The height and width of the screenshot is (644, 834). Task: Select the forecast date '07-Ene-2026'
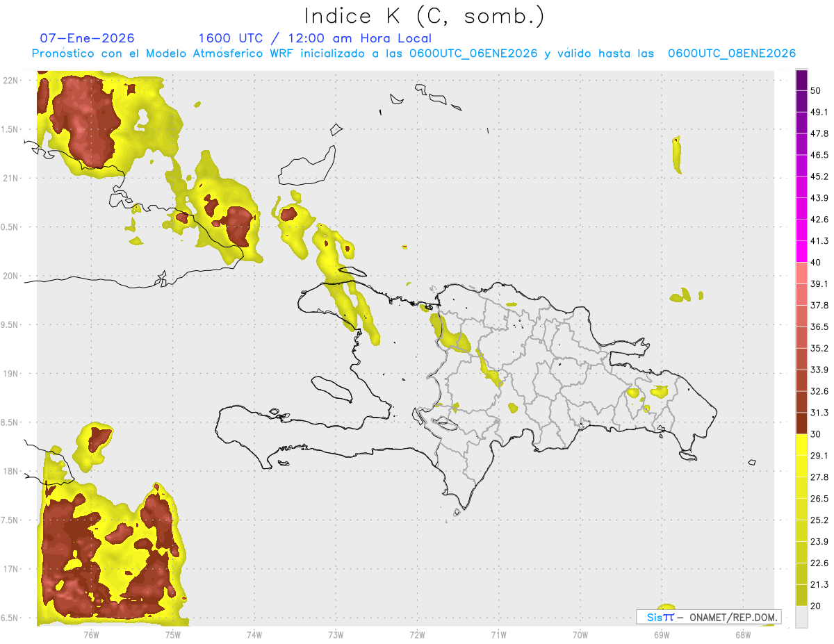coord(88,38)
